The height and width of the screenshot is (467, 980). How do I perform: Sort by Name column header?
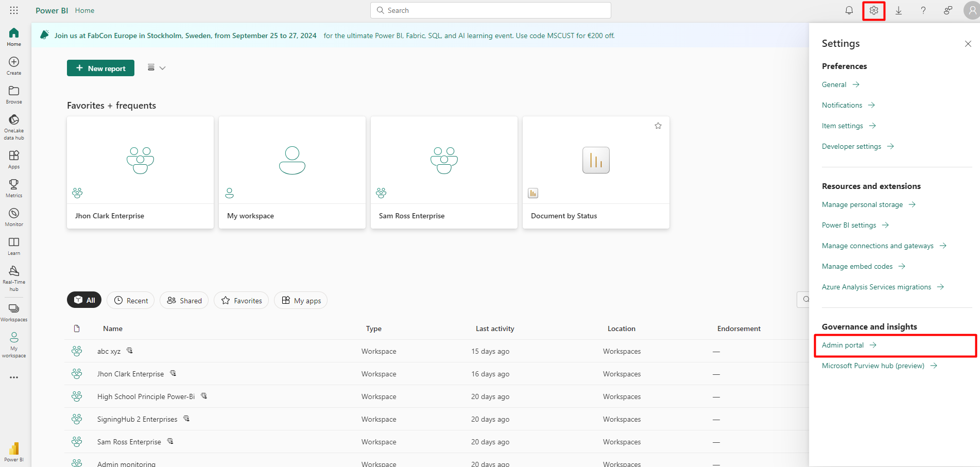(113, 328)
